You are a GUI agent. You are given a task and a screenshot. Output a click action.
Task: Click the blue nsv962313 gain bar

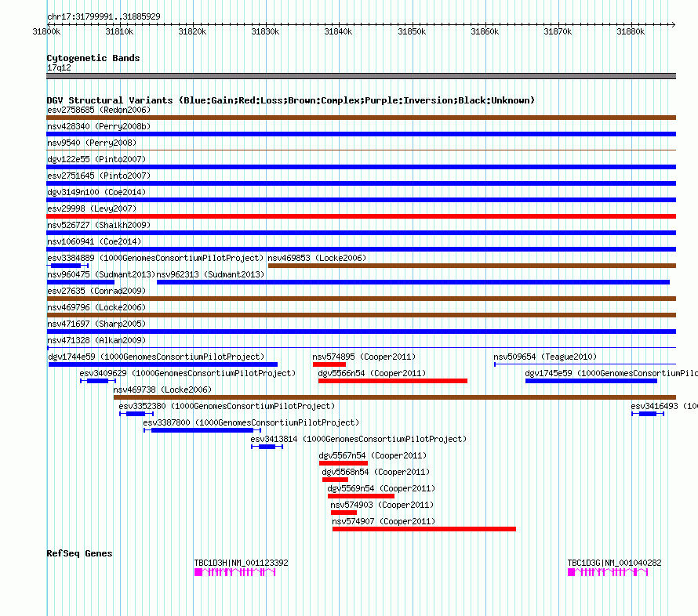coord(413,282)
